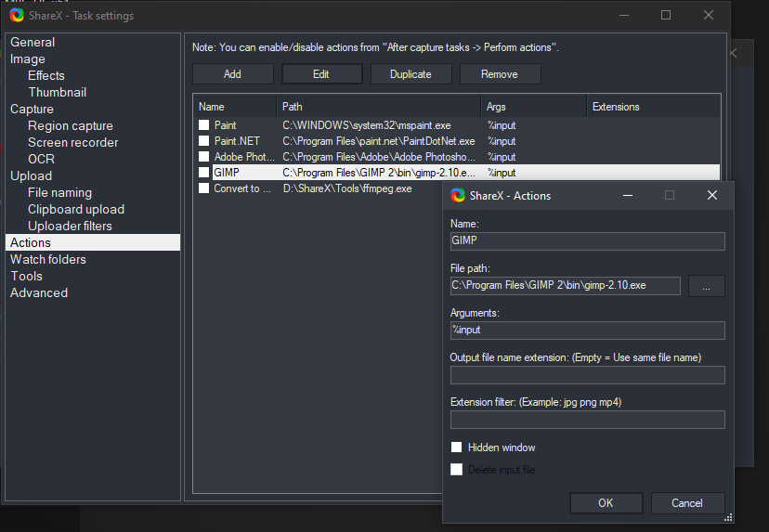The width and height of the screenshot is (769, 532).
Task: Select Screen recorder settings
Action: 72,142
